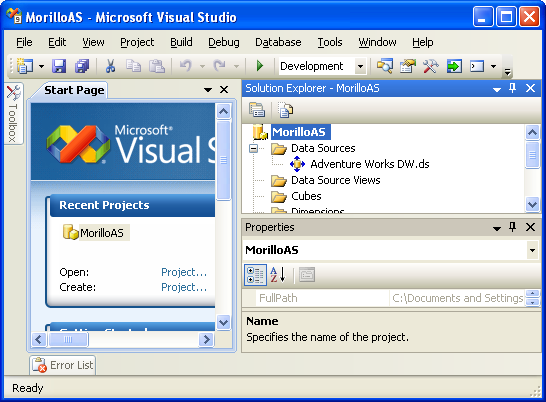Click the Cut scissors icon
This screenshot has width=546, height=402.
[x=110, y=66]
